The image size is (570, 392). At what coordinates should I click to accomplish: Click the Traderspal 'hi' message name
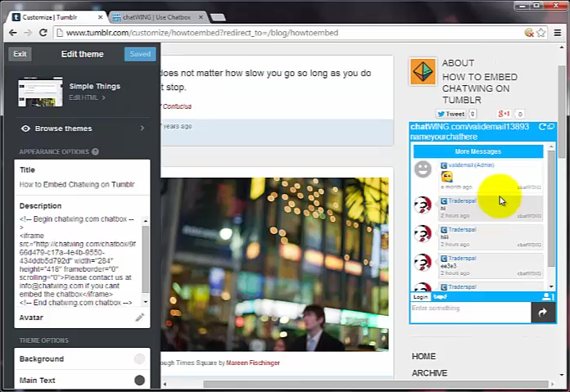click(462, 201)
